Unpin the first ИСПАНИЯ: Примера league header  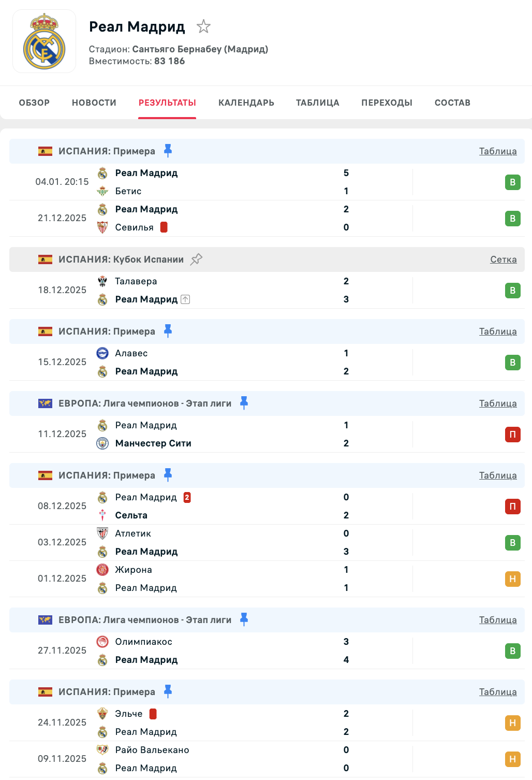point(168,151)
